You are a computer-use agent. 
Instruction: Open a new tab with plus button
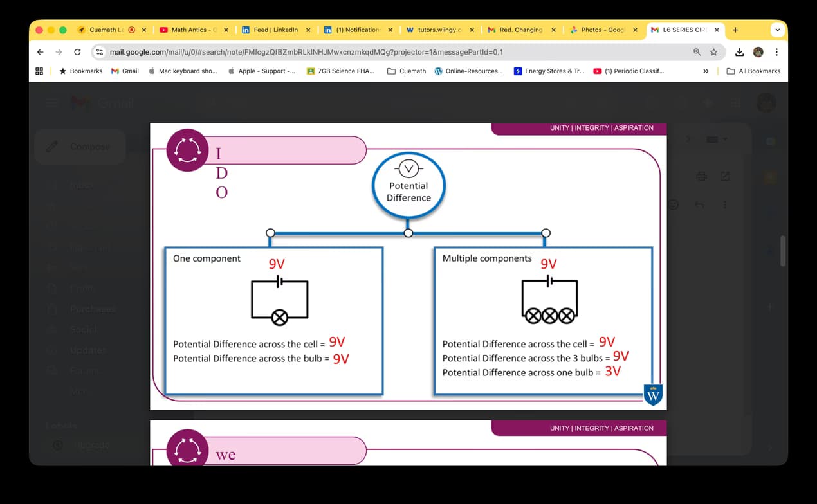pos(735,30)
